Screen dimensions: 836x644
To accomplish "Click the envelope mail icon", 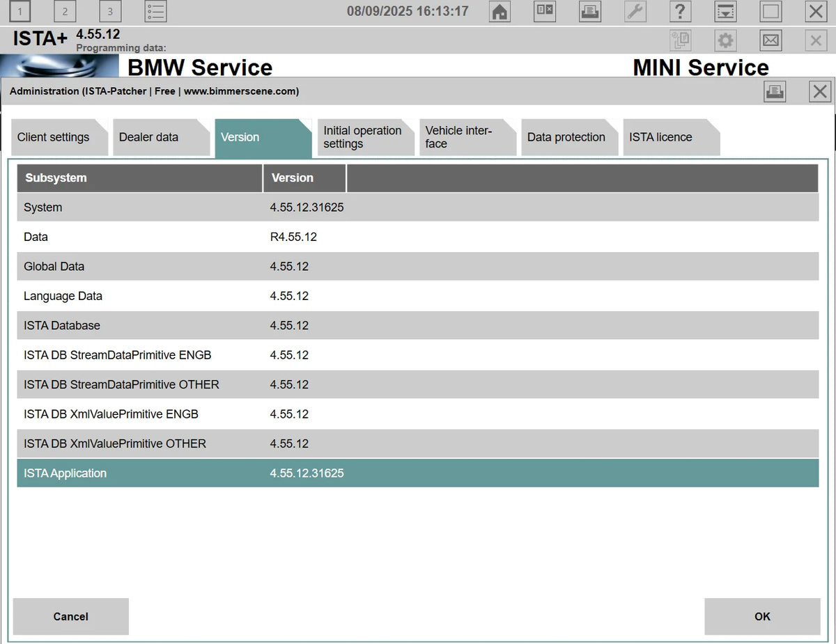I will [771, 40].
